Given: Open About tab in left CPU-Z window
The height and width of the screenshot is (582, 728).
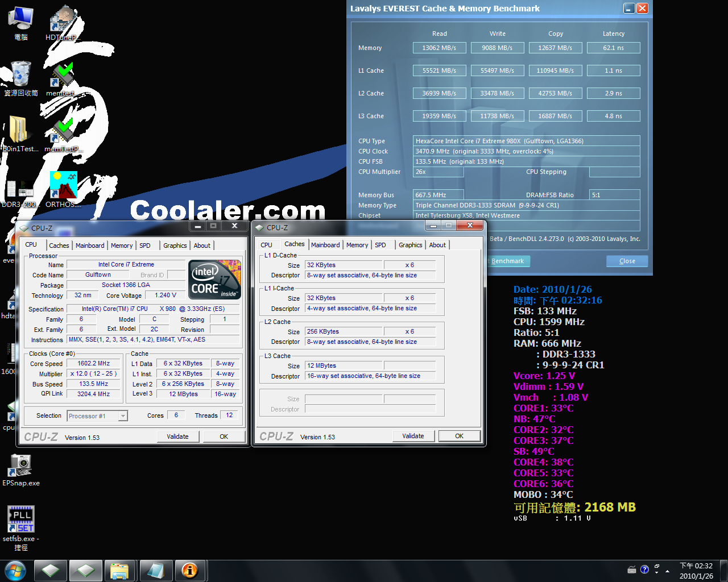Looking at the screenshot, I should [202, 246].
